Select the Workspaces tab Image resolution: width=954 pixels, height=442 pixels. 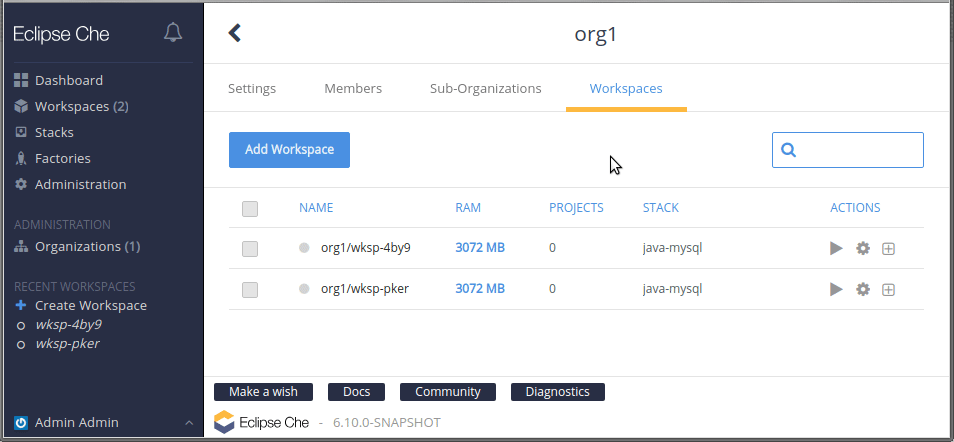point(626,88)
